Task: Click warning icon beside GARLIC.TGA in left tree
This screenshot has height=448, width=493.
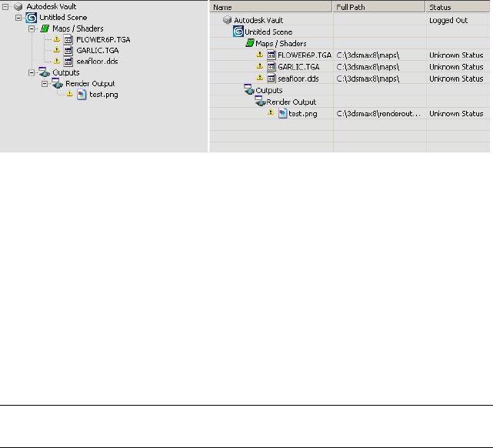Action: coord(57,50)
